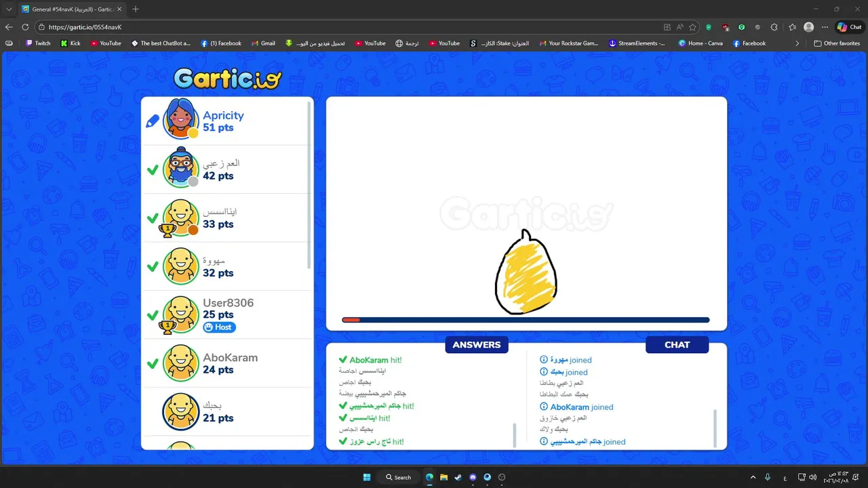Click 'User8306' player name

tap(228, 303)
